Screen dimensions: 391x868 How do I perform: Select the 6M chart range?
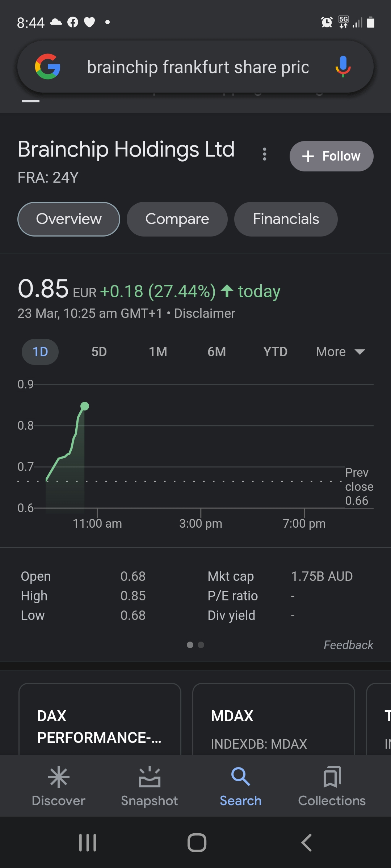click(x=216, y=352)
